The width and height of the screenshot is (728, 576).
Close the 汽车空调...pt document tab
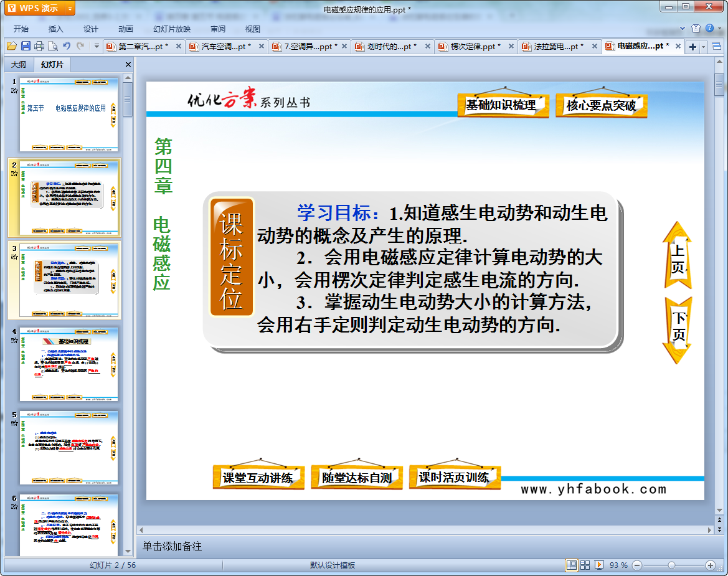pyautogui.click(x=262, y=47)
